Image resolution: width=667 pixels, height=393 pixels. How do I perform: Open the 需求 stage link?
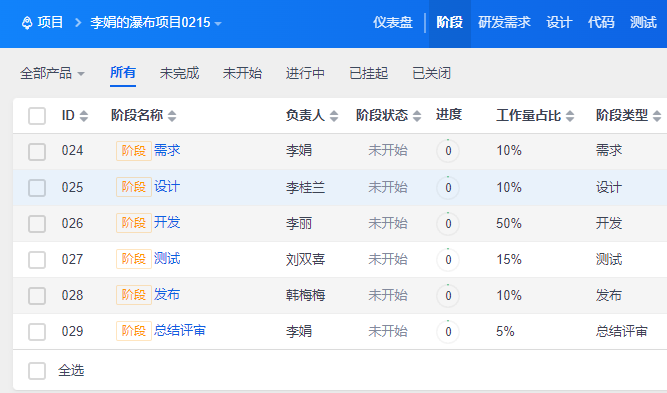[167, 150]
